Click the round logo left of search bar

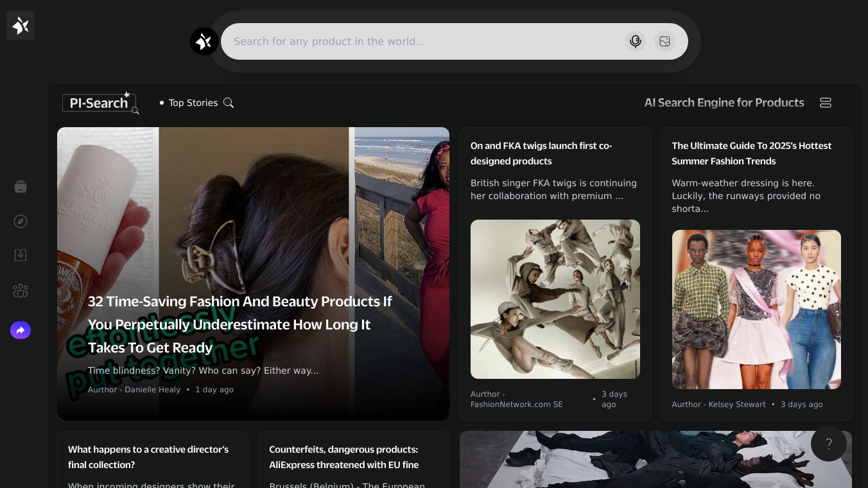pyautogui.click(x=204, y=42)
